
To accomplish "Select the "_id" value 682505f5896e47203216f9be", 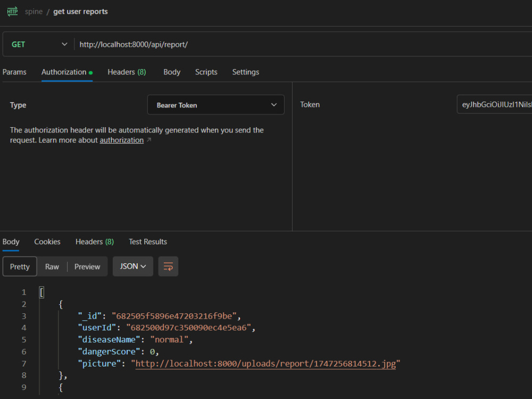I will (x=174, y=316).
